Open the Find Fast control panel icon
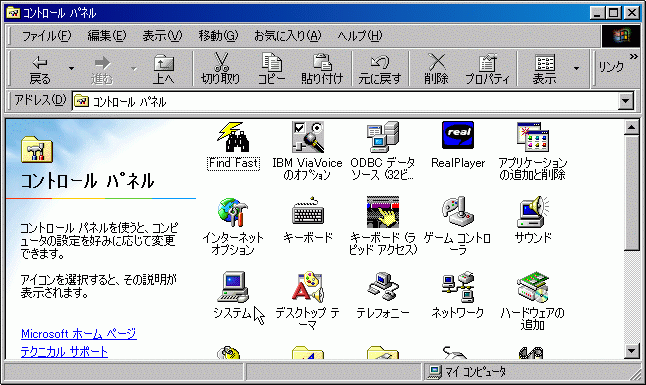 tap(233, 137)
